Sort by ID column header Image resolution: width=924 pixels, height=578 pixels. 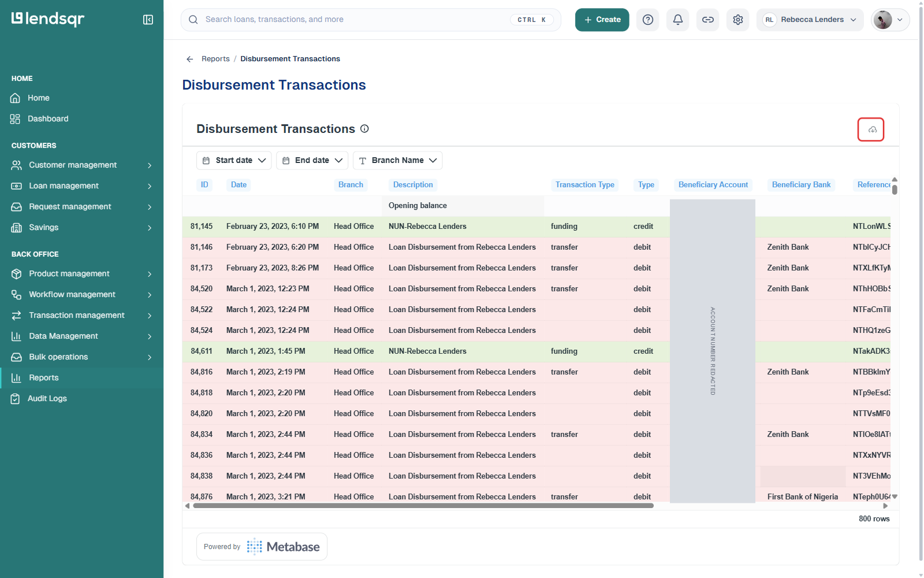[204, 185]
